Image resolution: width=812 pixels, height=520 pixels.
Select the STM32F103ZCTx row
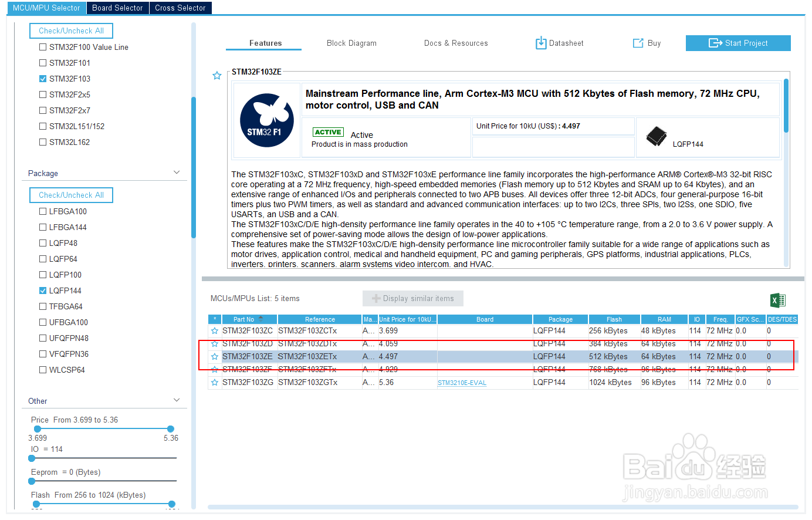point(503,331)
